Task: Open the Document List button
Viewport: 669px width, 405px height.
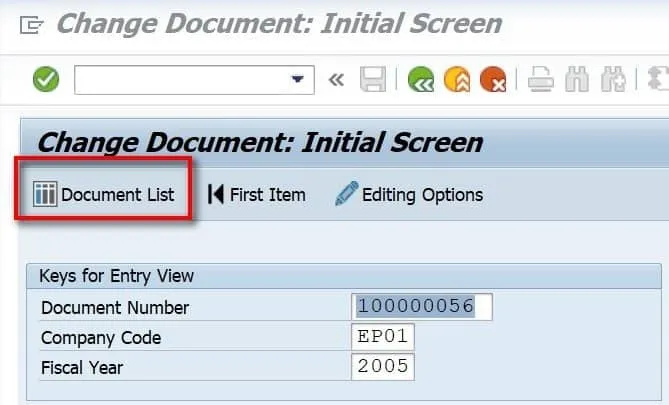Action: point(104,194)
